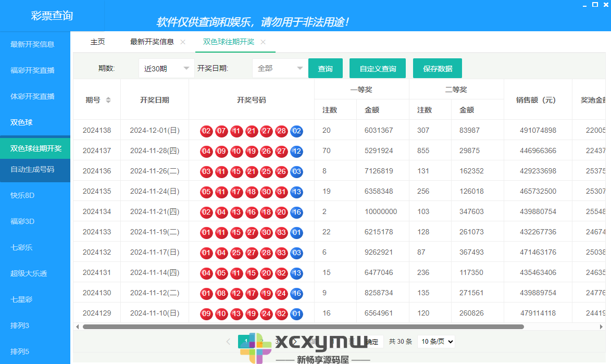Click the dropdown arrow beside 近30期

(186, 68)
